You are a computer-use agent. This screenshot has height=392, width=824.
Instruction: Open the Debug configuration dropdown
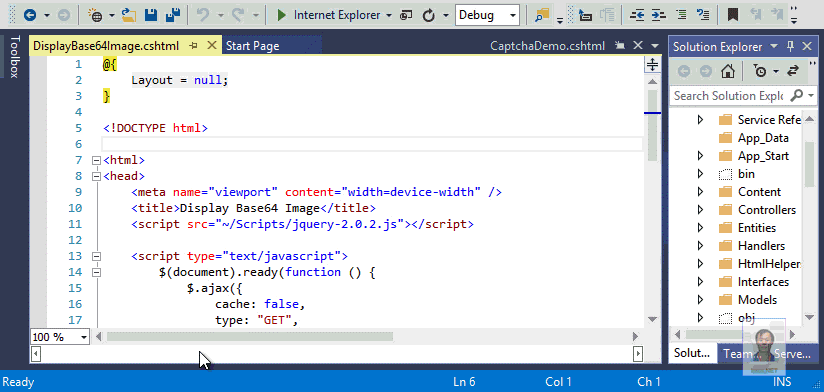(513, 16)
